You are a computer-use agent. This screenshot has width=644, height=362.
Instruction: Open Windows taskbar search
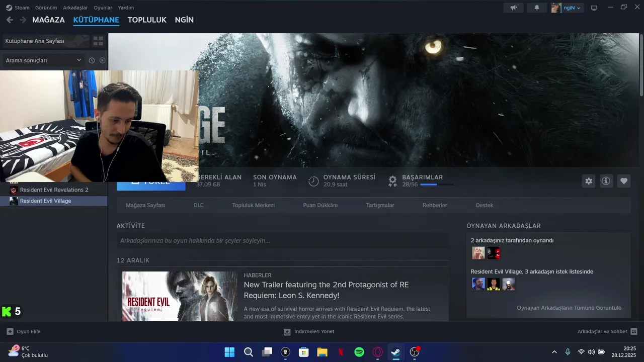pyautogui.click(x=249, y=352)
